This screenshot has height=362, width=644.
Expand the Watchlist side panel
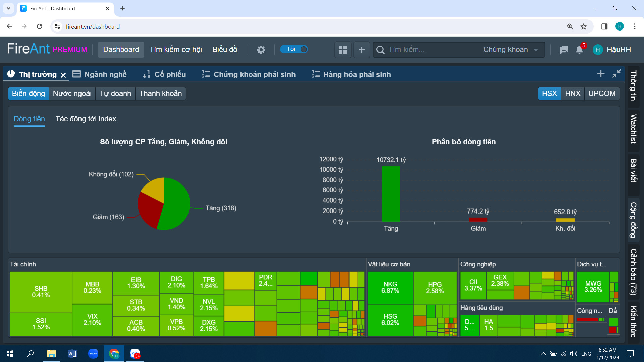point(633,129)
